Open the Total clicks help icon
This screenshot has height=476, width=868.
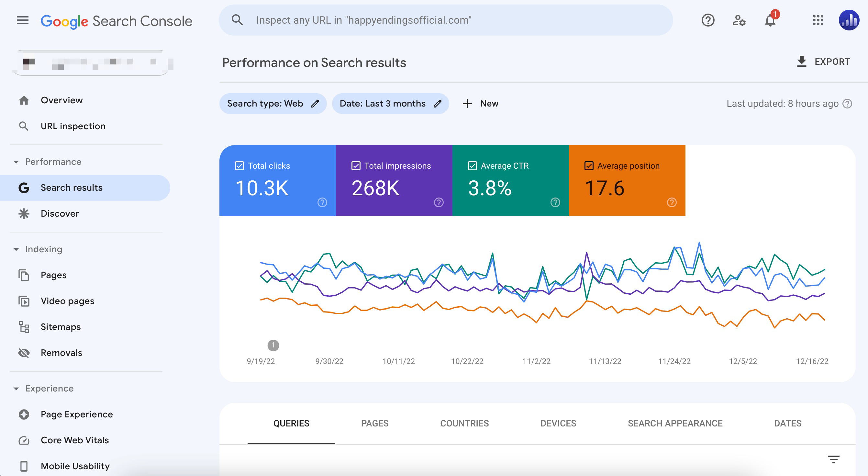click(x=322, y=202)
